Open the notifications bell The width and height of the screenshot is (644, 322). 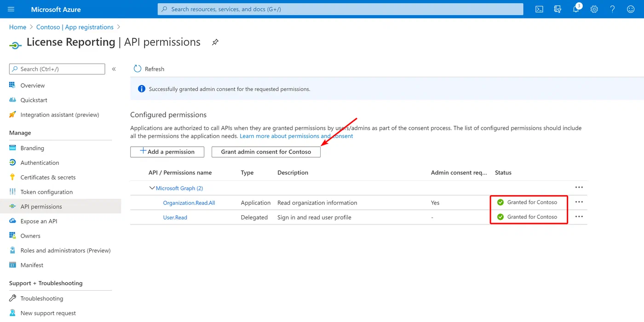coord(576,9)
